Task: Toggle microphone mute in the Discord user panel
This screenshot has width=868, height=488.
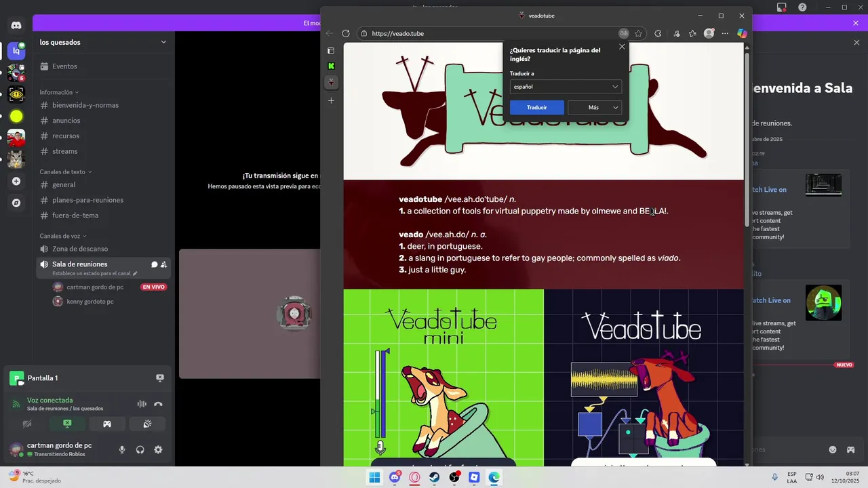Action: [122, 449]
